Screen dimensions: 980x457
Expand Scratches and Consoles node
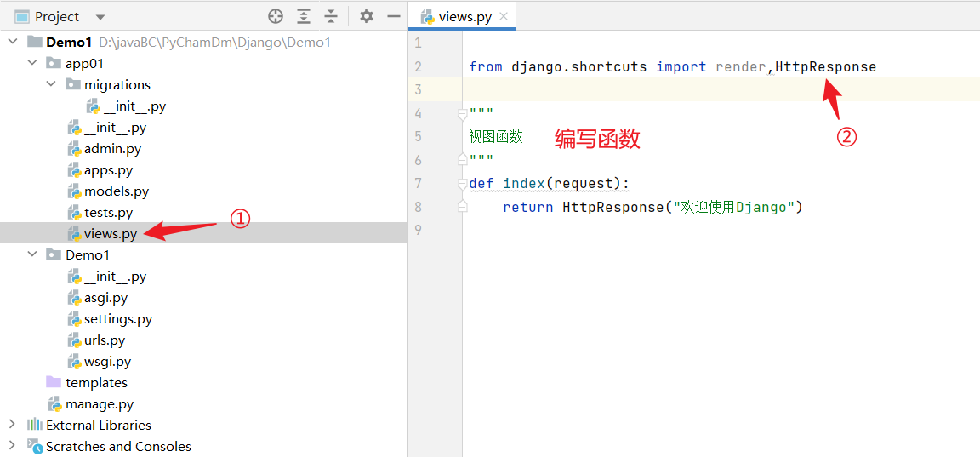click(x=12, y=446)
